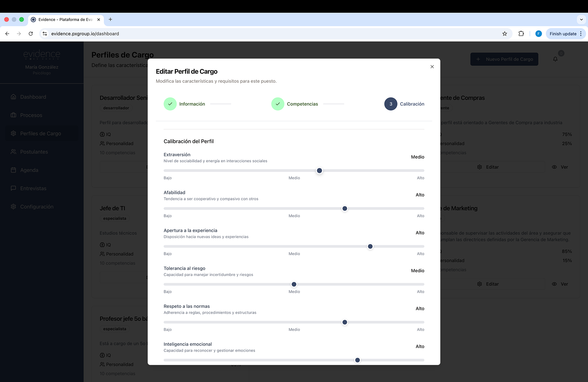This screenshot has width=588, height=382.
Task: Click the Tolerancia al riesgo slider handle
Action: click(294, 284)
